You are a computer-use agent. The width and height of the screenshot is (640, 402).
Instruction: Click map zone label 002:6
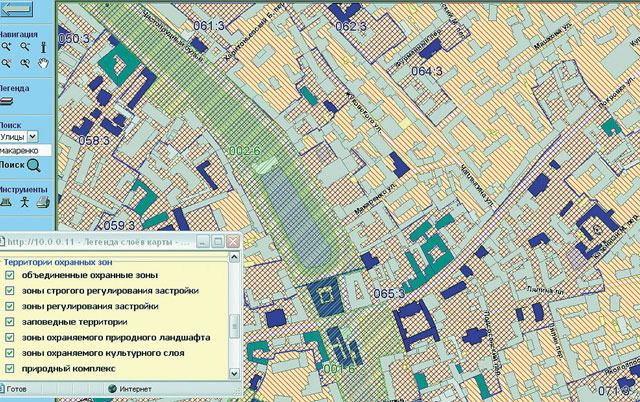(244, 151)
